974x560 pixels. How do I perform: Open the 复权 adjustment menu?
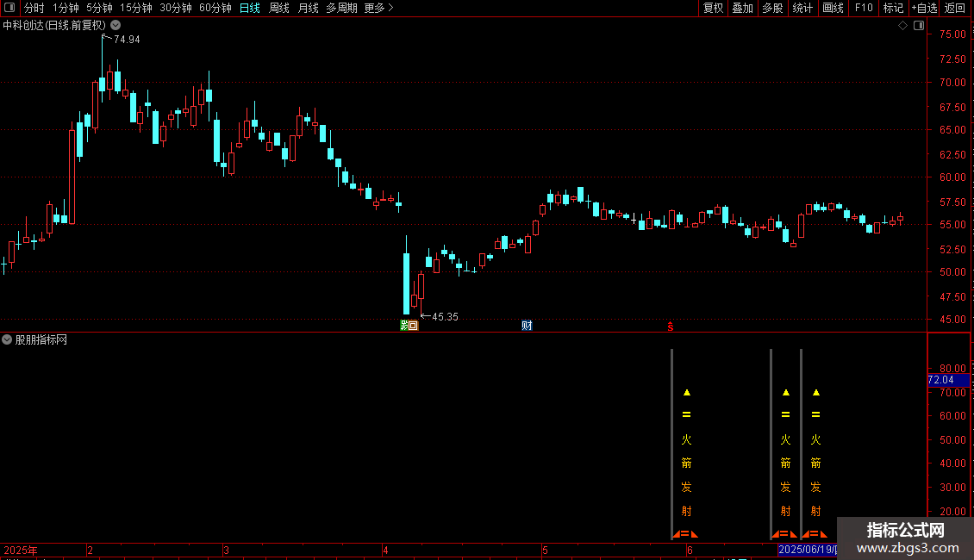(x=713, y=8)
